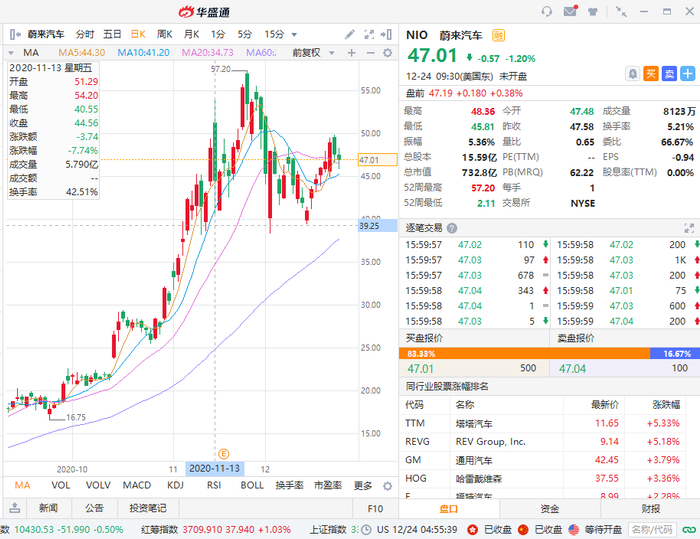Open the skin theme shirt icon
This screenshot has width=700, height=539.
(592, 12)
